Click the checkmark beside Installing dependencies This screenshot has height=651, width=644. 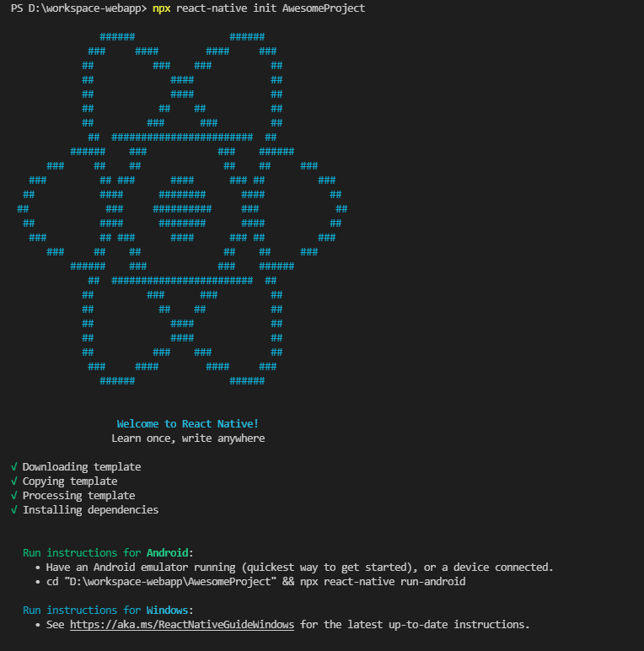14,510
